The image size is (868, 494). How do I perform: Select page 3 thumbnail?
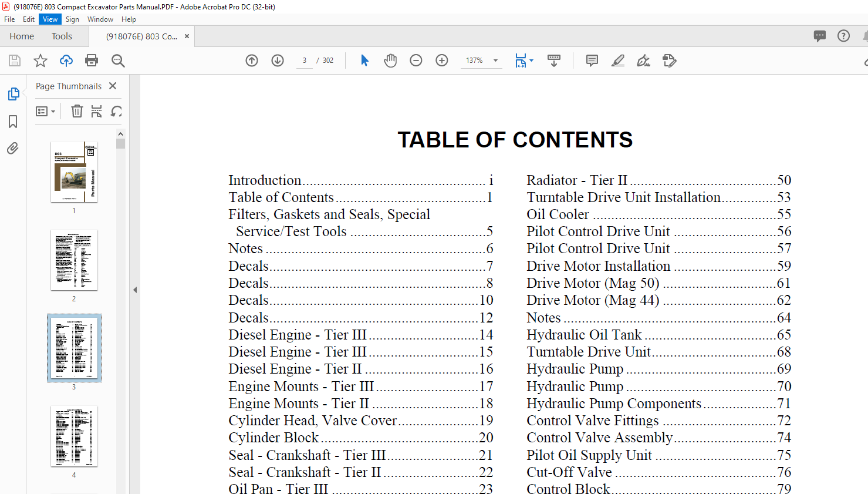click(74, 348)
